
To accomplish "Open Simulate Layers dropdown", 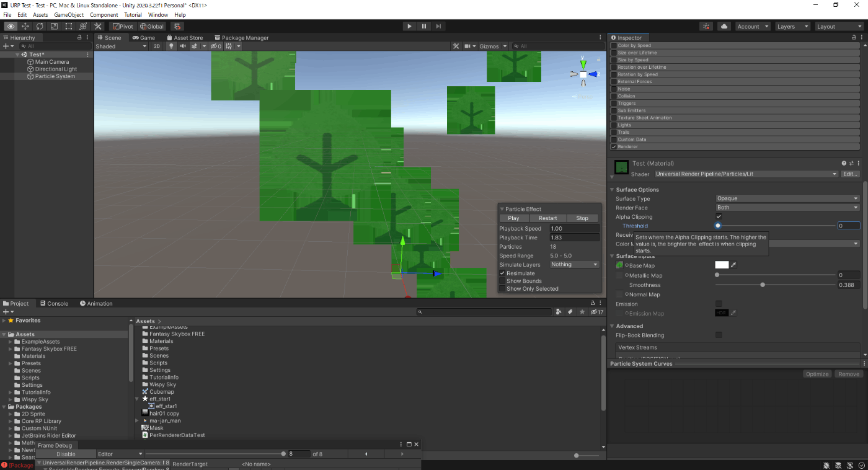I will coord(575,265).
